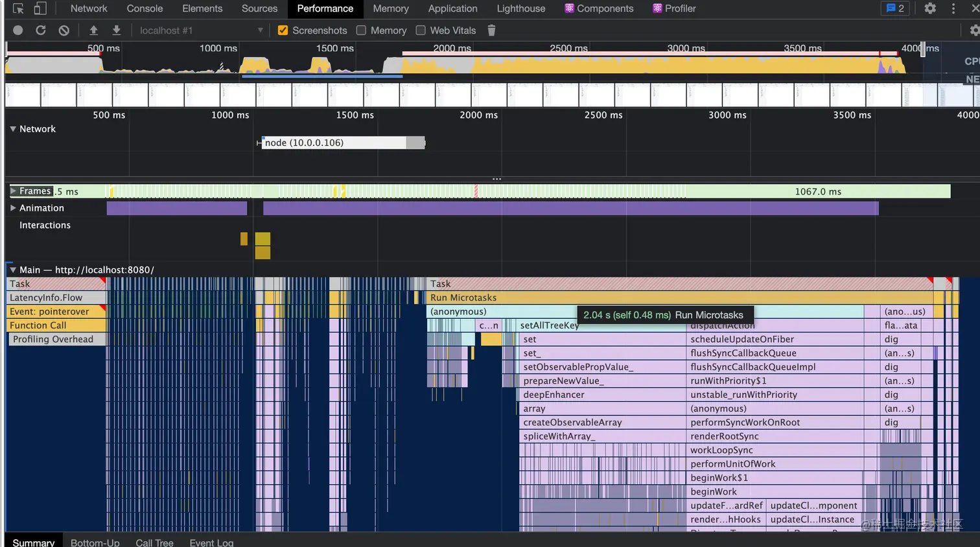The image size is (980, 547).
Task: Activate the inspect element picker icon
Action: (18, 8)
